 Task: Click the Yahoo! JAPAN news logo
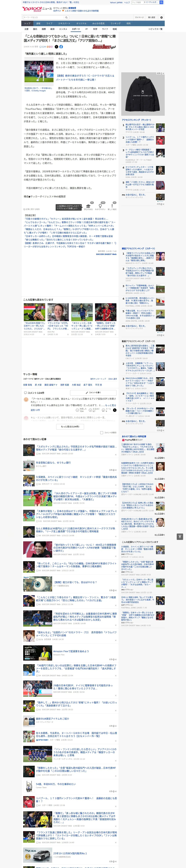click(x=37, y=9)
